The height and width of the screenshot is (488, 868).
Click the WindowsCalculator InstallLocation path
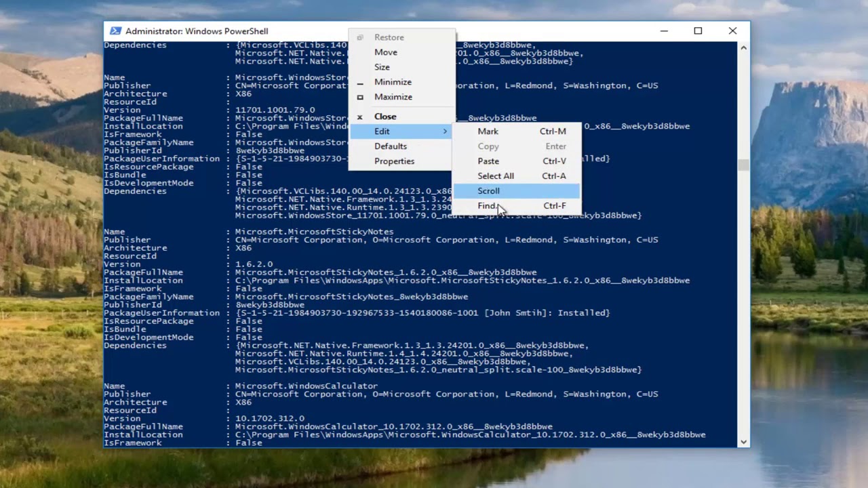(471, 435)
